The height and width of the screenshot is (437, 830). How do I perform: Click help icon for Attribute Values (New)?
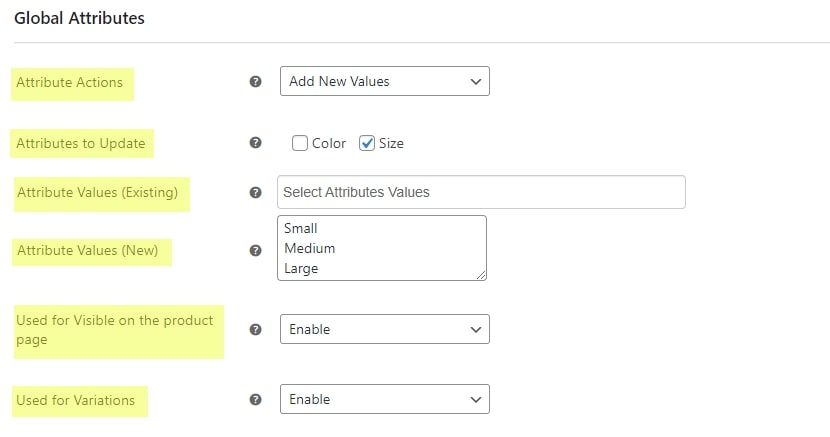tap(255, 250)
